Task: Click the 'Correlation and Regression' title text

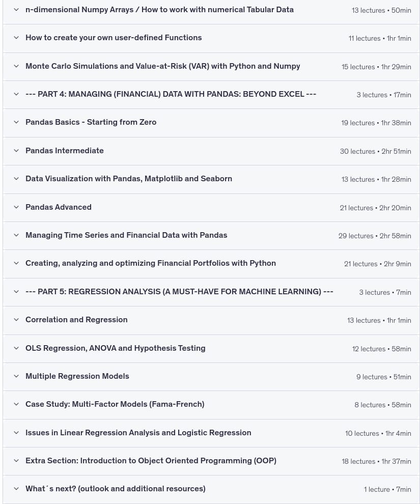Action: click(x=76, y=320)
